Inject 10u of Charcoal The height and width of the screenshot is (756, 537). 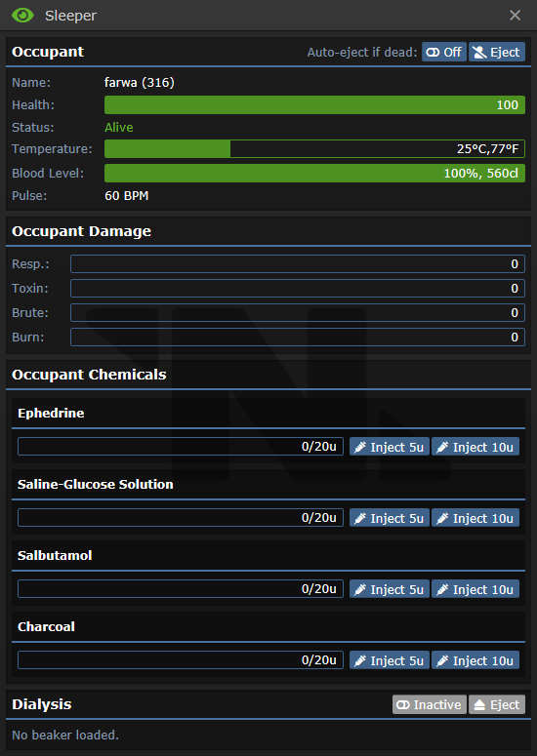click(x=475, y=660)
